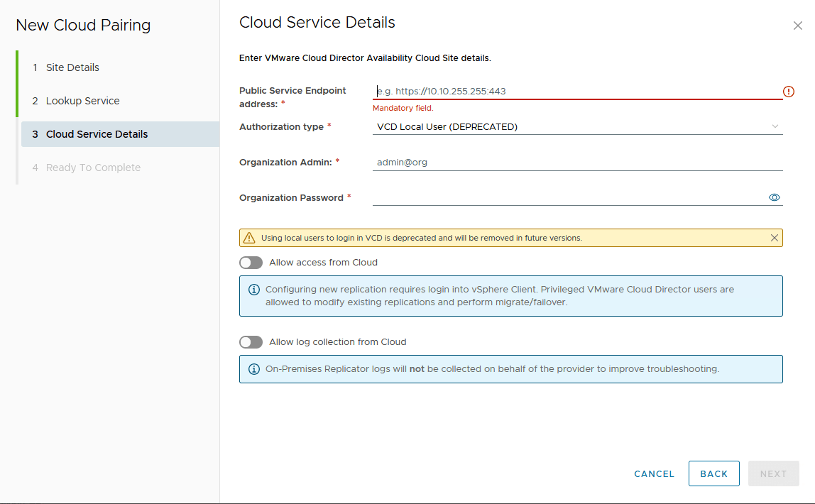Viewport: 815px width, 504px height.
Task: Click info icon in vSphere Client notice
Action: (x=253, y=290)
